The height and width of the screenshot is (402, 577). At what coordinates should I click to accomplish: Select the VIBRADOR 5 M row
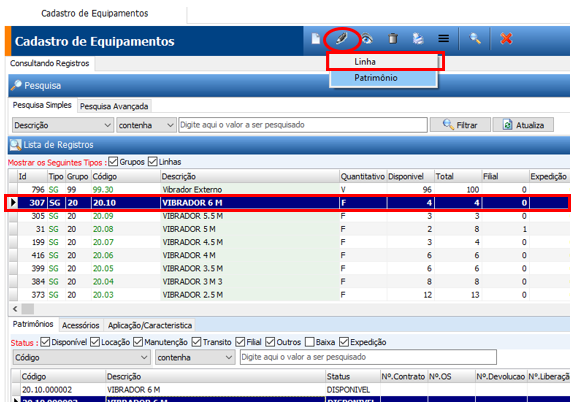click(289, 229)
